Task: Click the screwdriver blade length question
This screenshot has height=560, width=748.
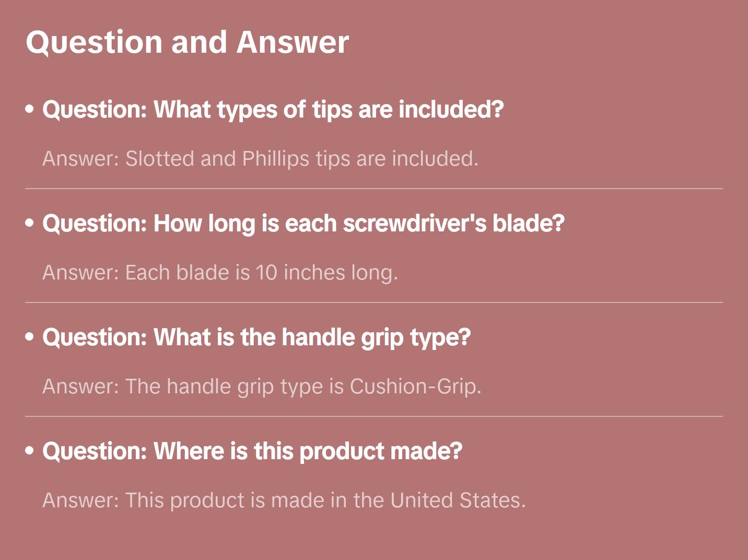Action: [303, 224]
